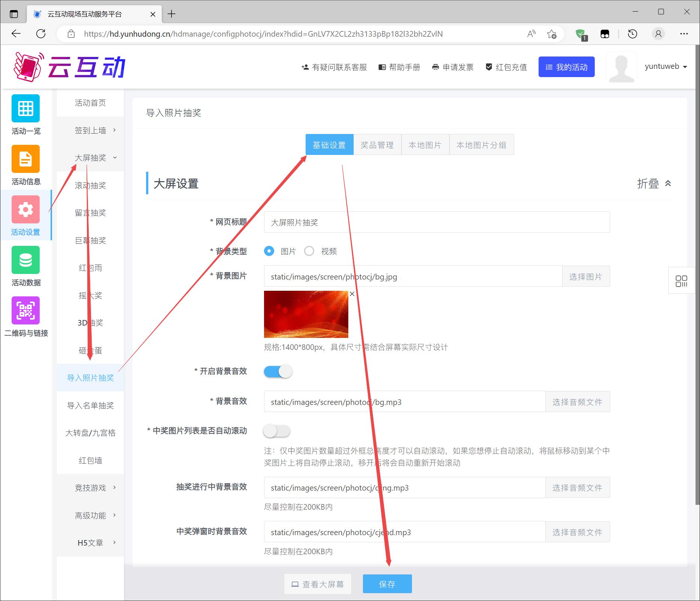Screen dimensions: 700x601
Task: Collapse 大屏设置 section via 折叠
Action: coord(654,184)
